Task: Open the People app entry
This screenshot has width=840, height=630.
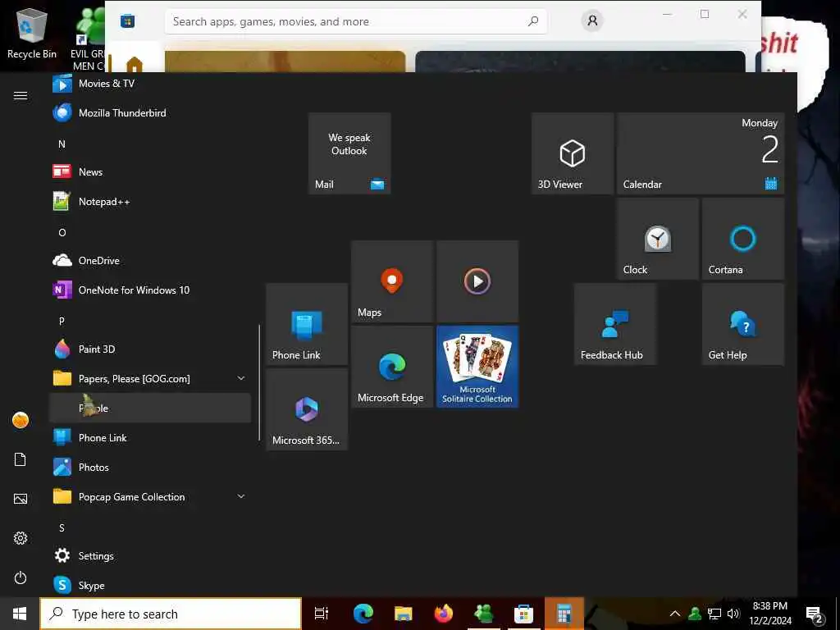Action: (150, 409)
